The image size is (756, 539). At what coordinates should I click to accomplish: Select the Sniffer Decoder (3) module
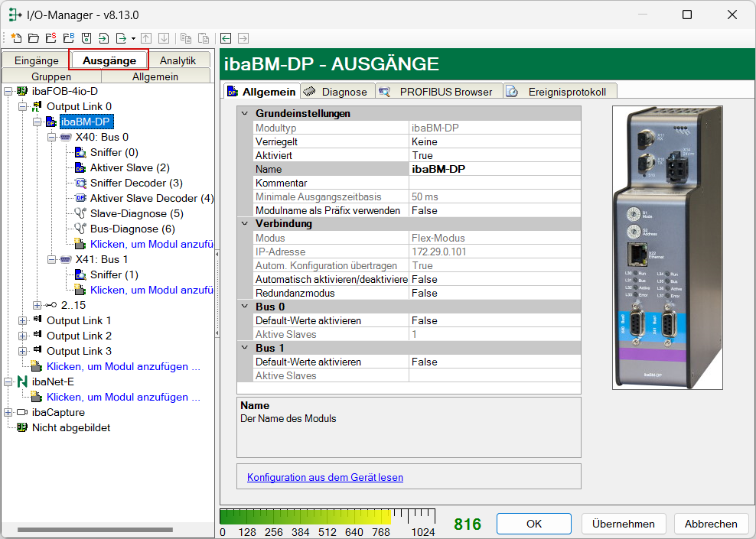(x=136, y=183)
